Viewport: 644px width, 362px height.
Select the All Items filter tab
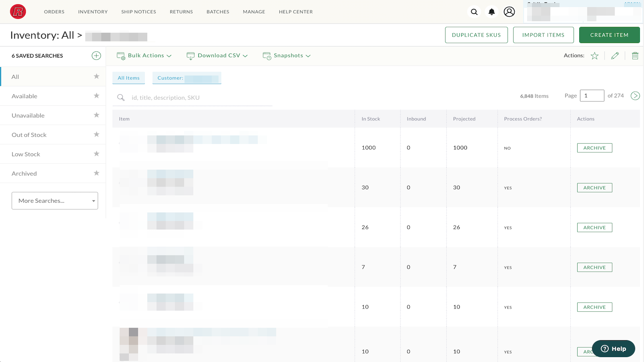tap(128, 78)
